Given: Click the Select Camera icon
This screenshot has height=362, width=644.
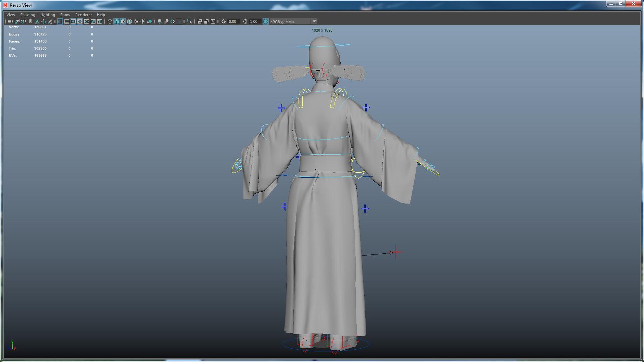Looking at the screenshot, I should [10, 21].
